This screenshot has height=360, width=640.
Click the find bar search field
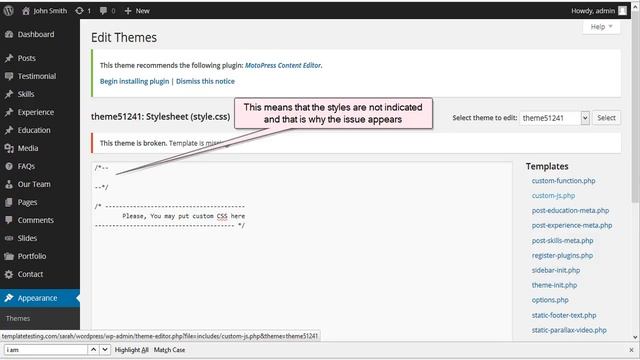tap(46, 350)
